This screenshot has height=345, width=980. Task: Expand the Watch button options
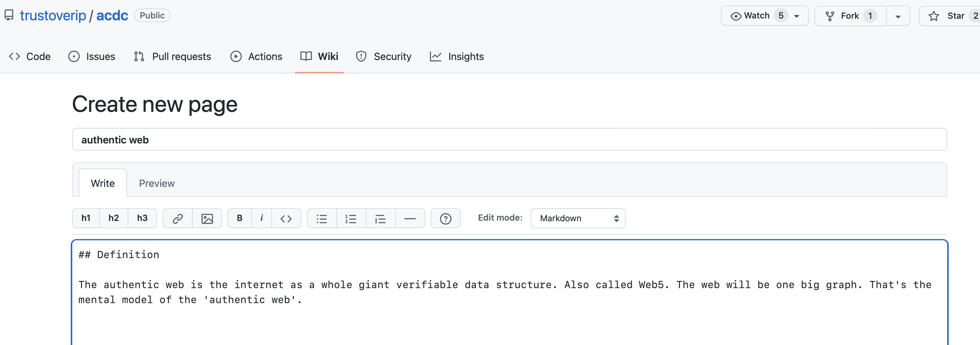click(799, 16)
